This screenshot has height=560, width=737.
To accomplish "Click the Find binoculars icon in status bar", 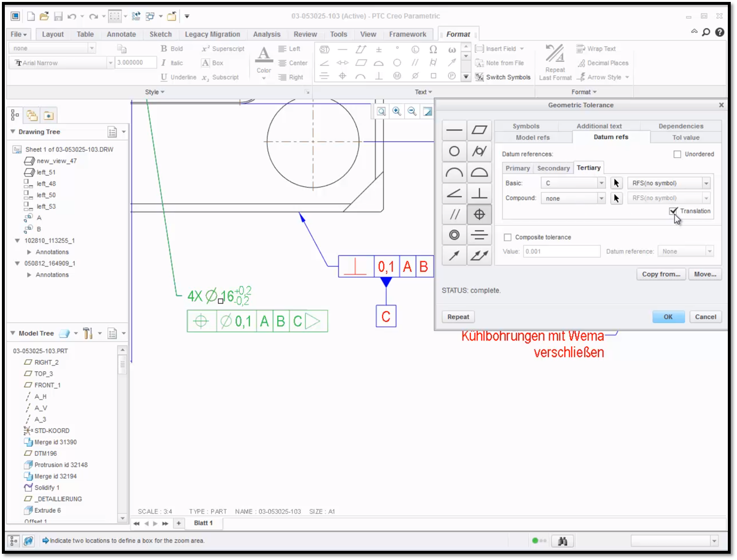I will pos(562,541).
